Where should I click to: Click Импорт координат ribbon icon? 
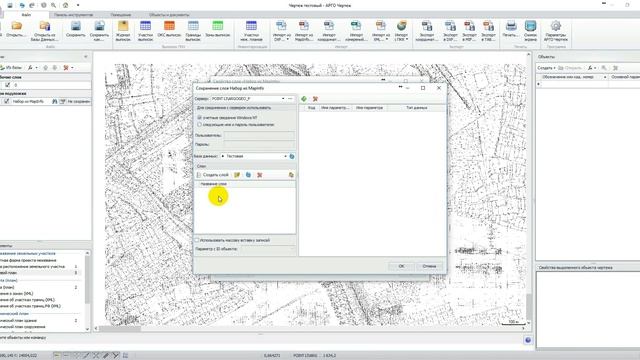pos(329,26)
